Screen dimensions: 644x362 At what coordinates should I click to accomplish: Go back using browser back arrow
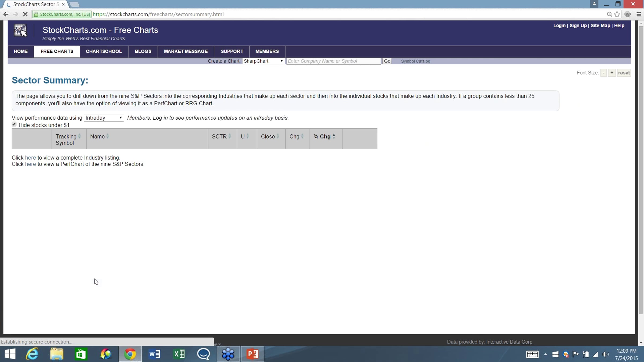6,14
